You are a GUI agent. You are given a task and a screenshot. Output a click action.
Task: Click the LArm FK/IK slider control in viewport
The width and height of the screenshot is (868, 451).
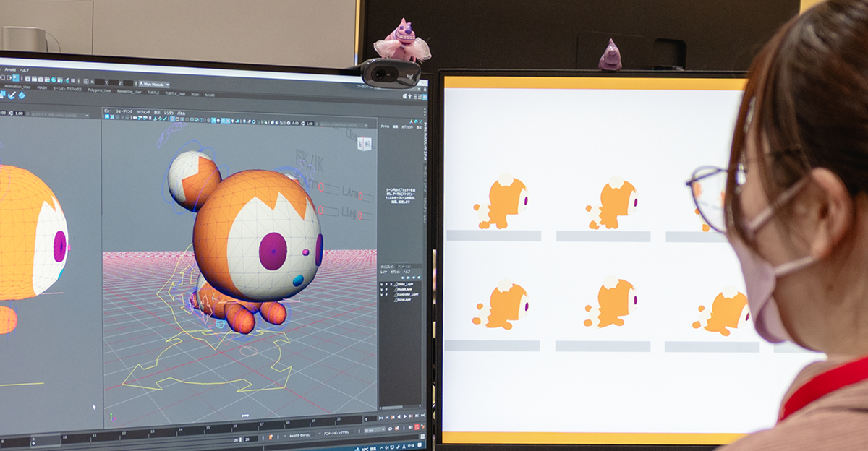(x=367, y=197)
